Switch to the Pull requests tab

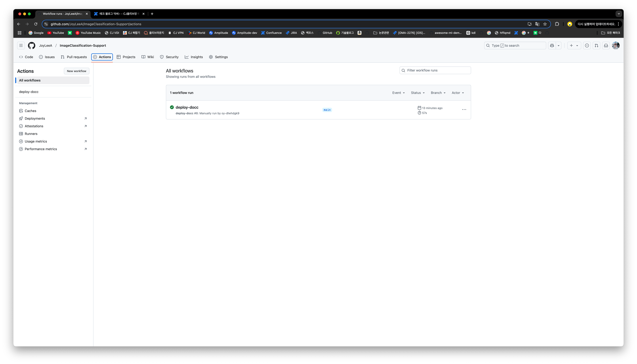(74, 57)
